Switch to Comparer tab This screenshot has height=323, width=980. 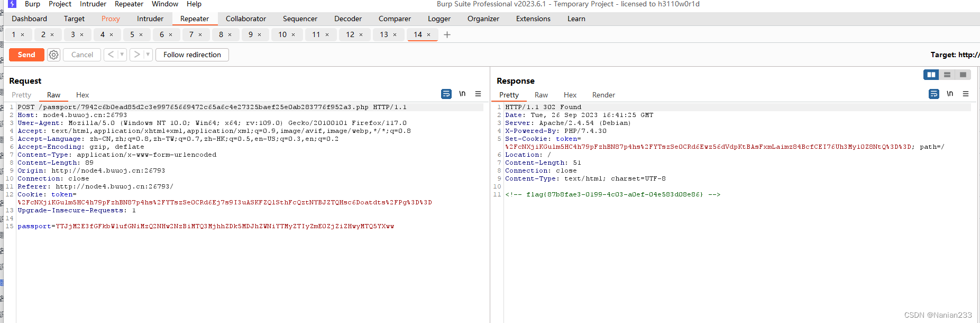pos(395,19)
